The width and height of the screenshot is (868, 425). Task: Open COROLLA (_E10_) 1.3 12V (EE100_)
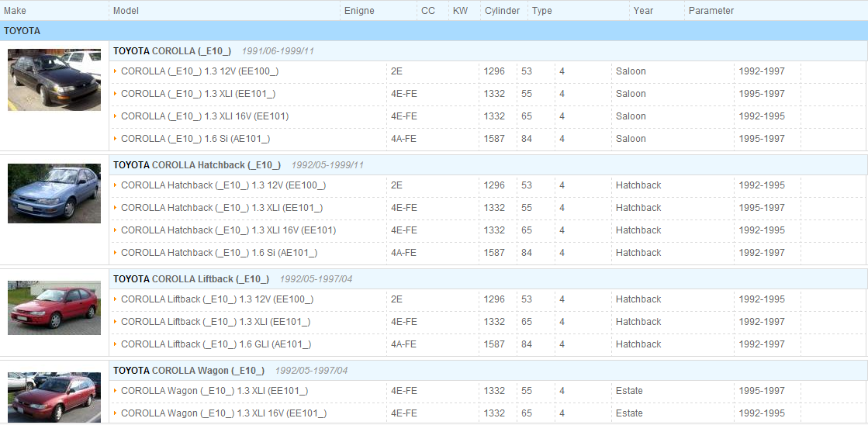pos(200,71)
